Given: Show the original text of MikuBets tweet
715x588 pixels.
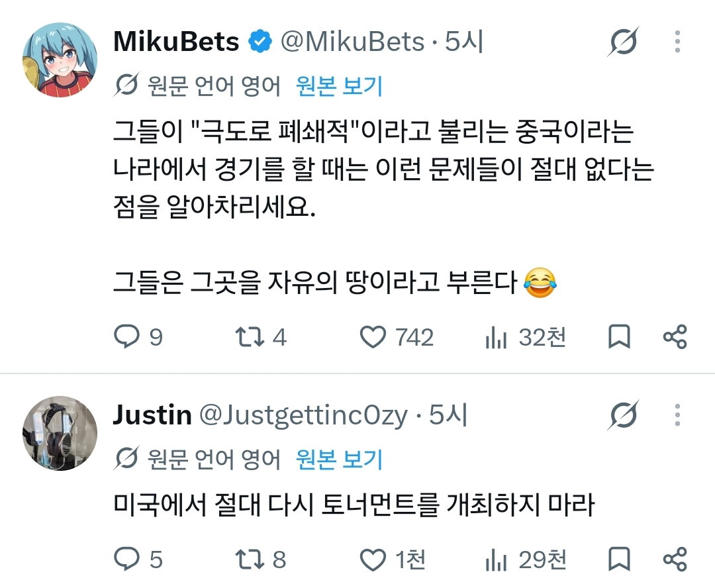Looking at the screenshot, I should coord(339,86).
